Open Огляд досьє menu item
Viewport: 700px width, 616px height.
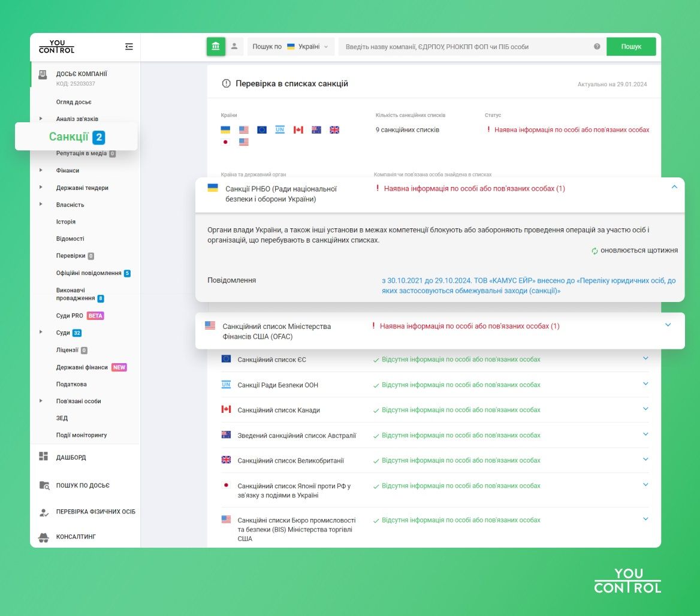click(74, 102)
